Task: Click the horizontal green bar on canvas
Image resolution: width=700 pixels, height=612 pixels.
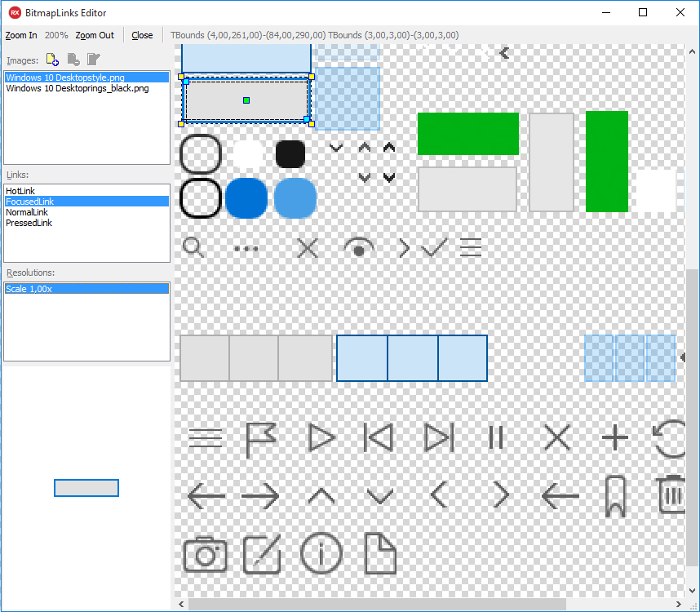Action: click(x=467, y=134)
